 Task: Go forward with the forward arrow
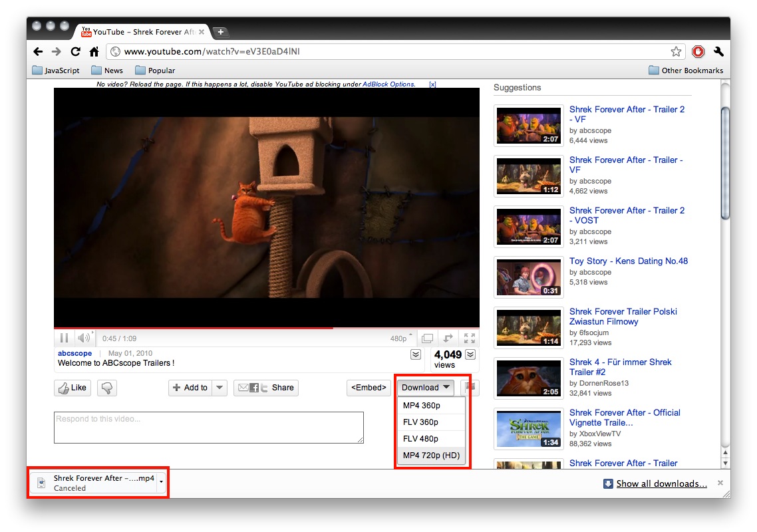[x=57, y=52]
